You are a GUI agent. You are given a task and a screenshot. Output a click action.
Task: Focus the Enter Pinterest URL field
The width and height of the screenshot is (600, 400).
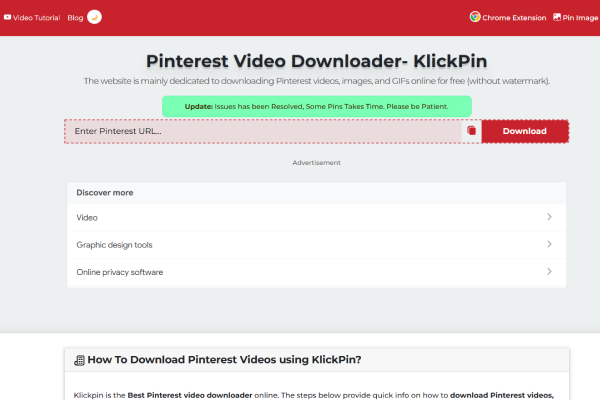(263, 131)
